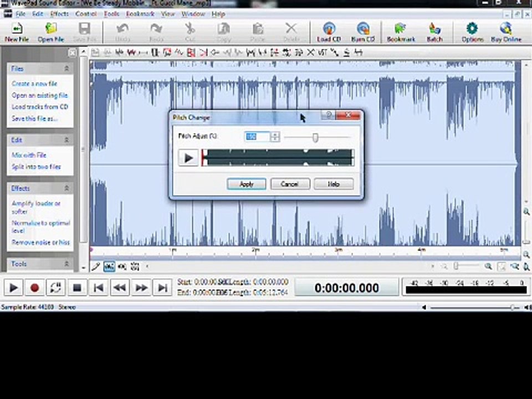Click the Open File toolbar icon

point(51,32)
